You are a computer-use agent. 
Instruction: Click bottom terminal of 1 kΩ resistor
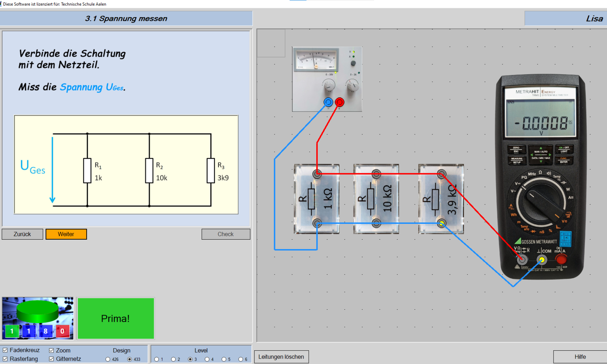point(317,224)
